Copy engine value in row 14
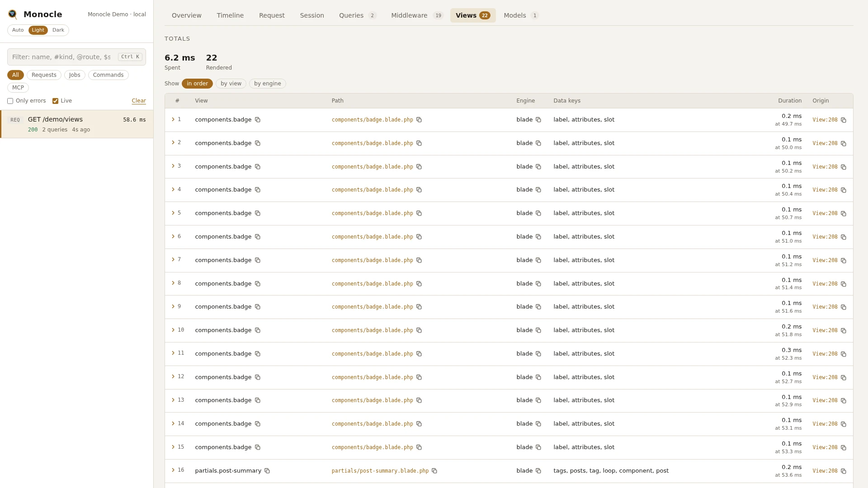This screenshot has height=488, width=868. [x=538, y=424]
